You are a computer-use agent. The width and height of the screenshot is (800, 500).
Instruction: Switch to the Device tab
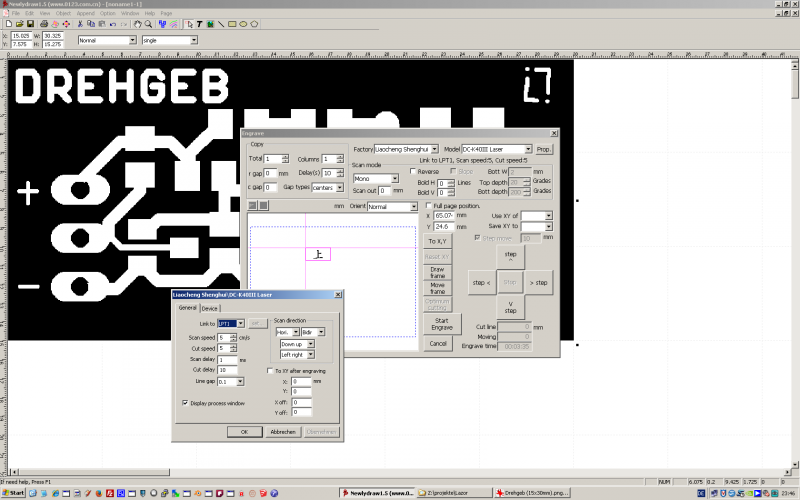pyautogui.click(x=209, y=308)
